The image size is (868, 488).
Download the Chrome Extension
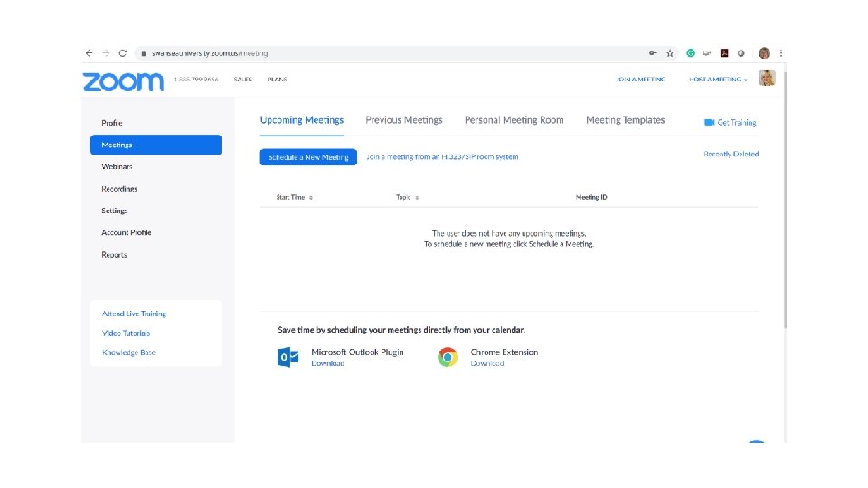pos(487,363)
